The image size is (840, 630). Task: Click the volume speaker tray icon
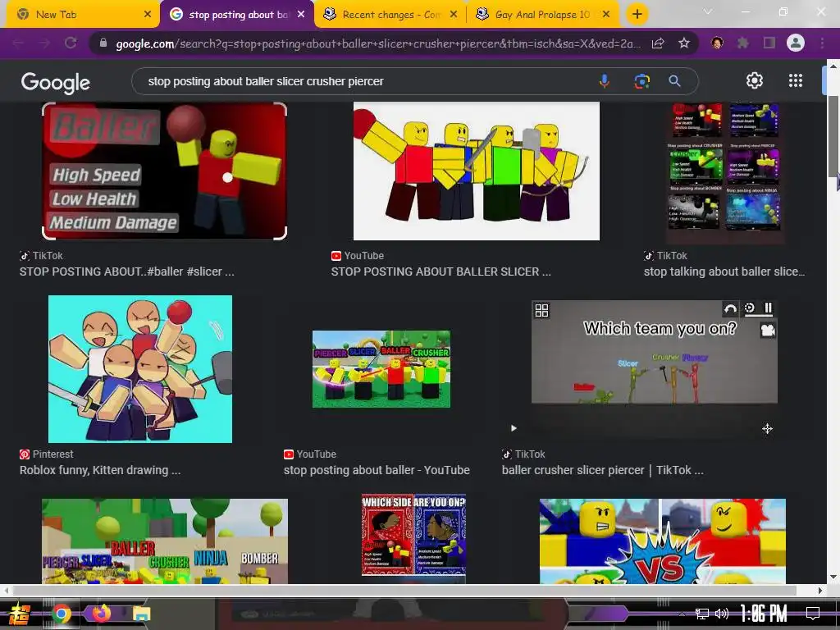722,614
